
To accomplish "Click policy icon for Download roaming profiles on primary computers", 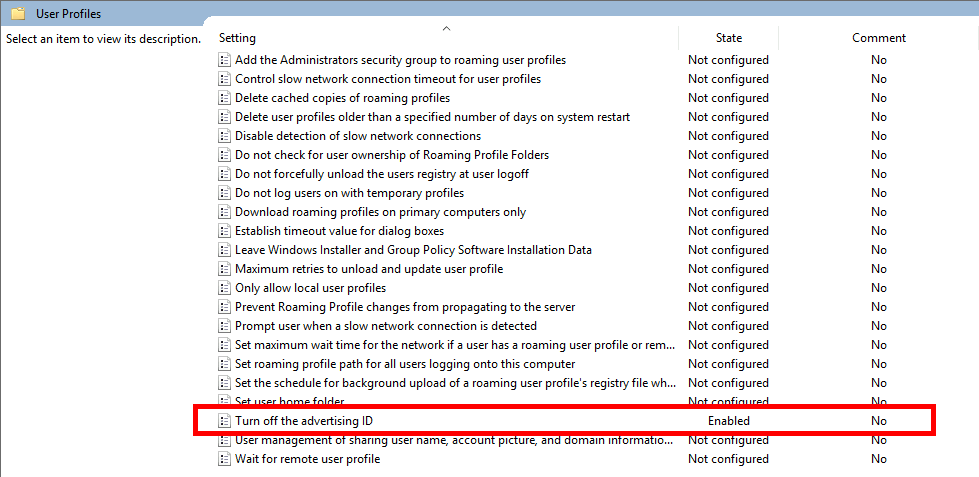I will pyautogui.click(x=224, y=212).
